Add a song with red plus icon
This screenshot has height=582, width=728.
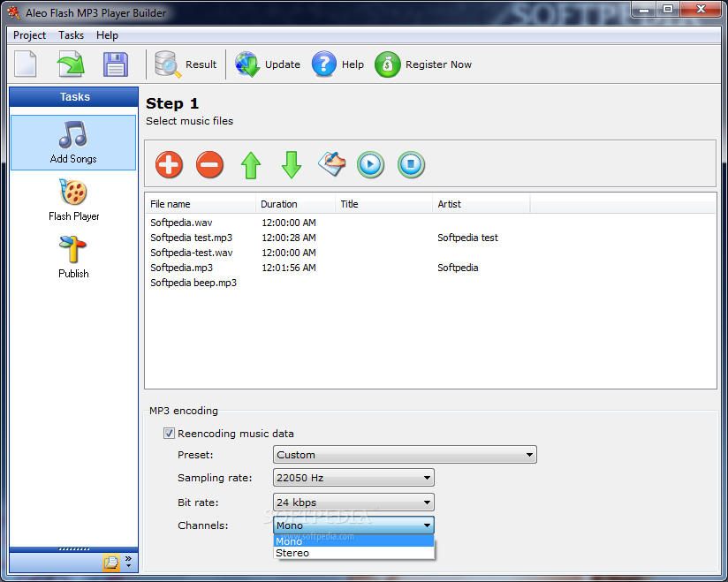coord(169,164)
